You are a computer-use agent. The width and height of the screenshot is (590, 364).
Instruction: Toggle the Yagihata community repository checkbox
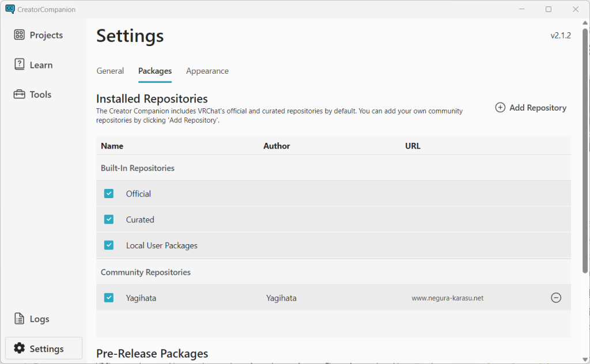click(109, 298)
